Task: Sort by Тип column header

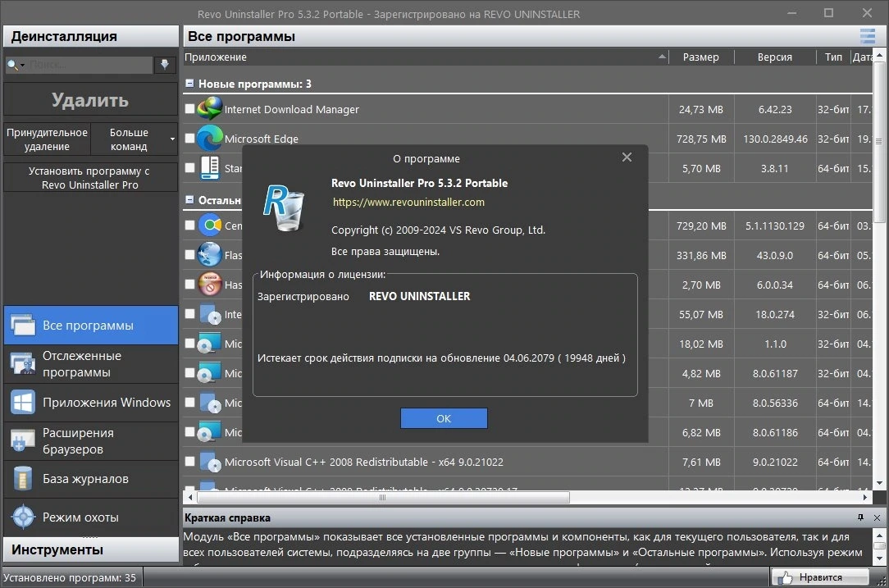Action: pos(833,57)
